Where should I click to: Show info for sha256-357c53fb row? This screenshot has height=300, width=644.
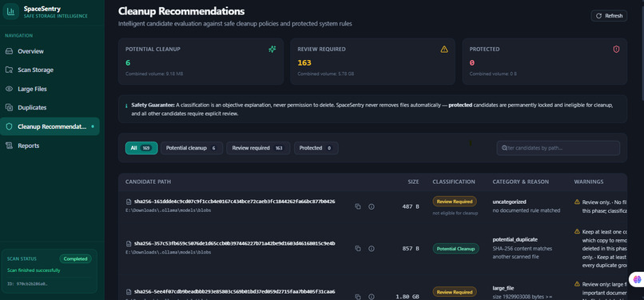tap(372, 248)
